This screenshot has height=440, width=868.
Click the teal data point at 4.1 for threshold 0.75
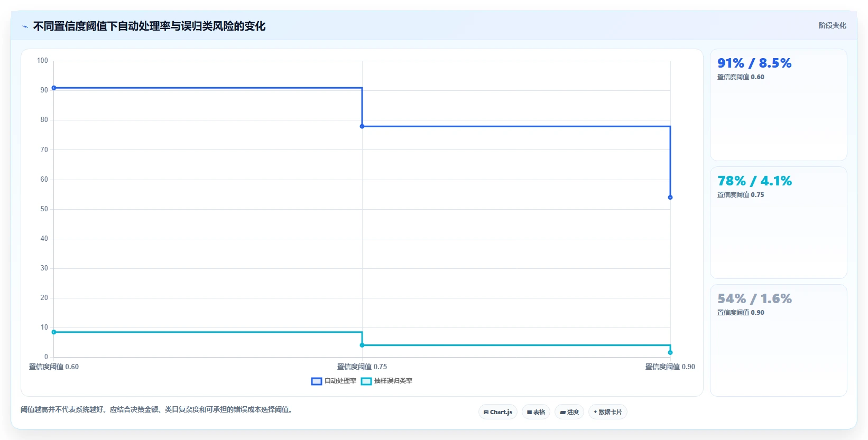click(362, 345)
